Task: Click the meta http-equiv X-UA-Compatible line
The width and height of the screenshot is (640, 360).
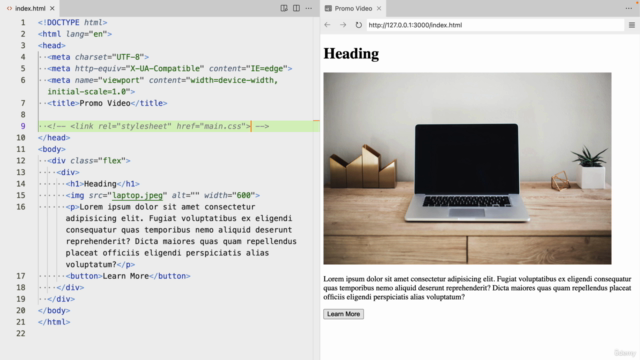Action: click(170, 69)
